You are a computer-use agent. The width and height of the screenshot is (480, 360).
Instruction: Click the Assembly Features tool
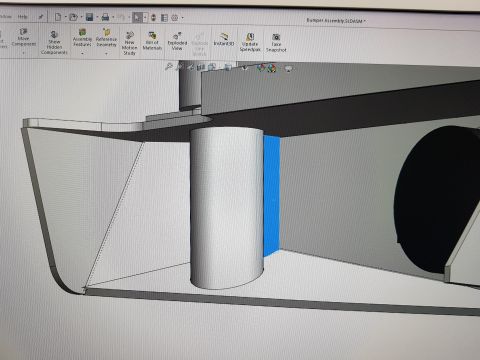pos(82,37)
